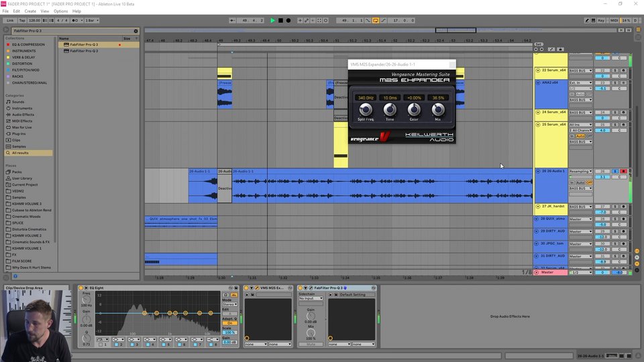Close the VMS M2S Expander plugin window
The width and height of the screenshot is (644, 362).
click(x=451, y=64)
